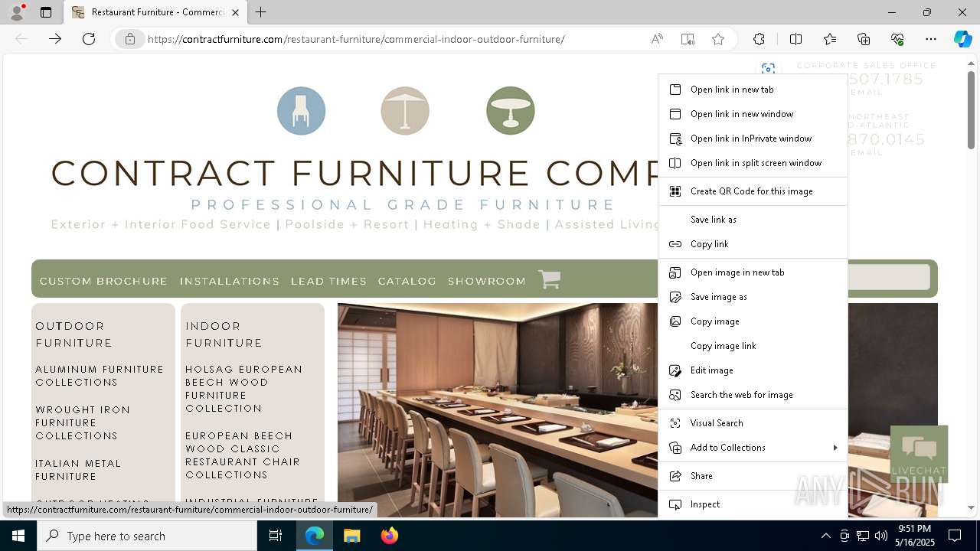
Task: Launch Firefox from taskbar
Action: 389,536
